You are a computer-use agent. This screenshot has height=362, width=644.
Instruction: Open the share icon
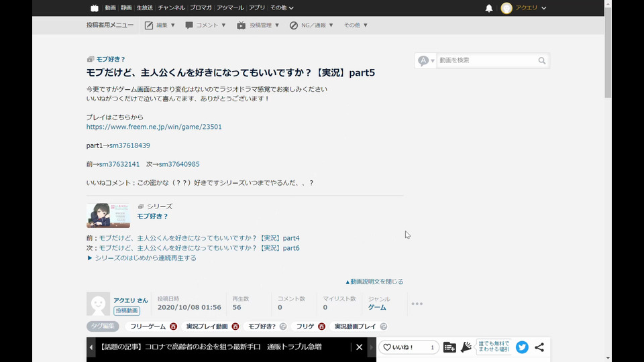[539, 347]
